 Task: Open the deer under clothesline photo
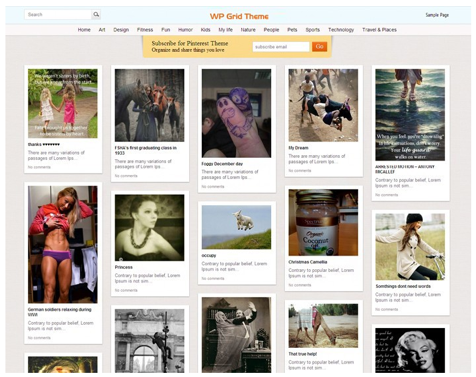click(323, 326)
